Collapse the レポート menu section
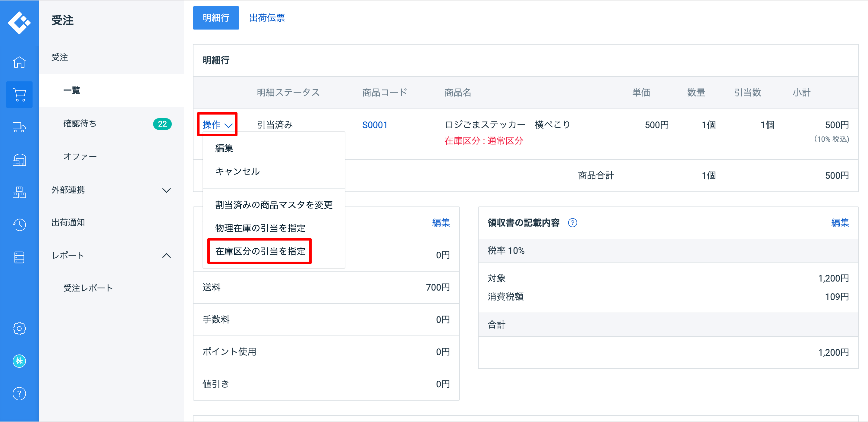The image size is (868, 422). [x=166, y=256]
